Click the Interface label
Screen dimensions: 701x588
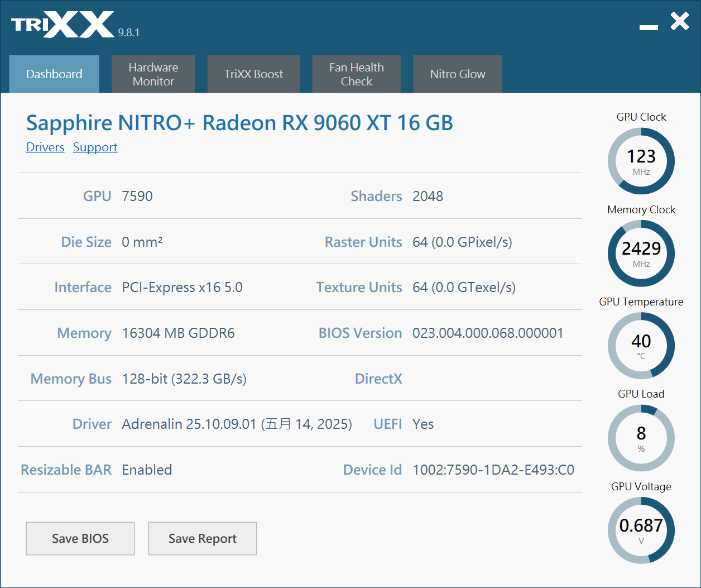click(x=83, y=287)
